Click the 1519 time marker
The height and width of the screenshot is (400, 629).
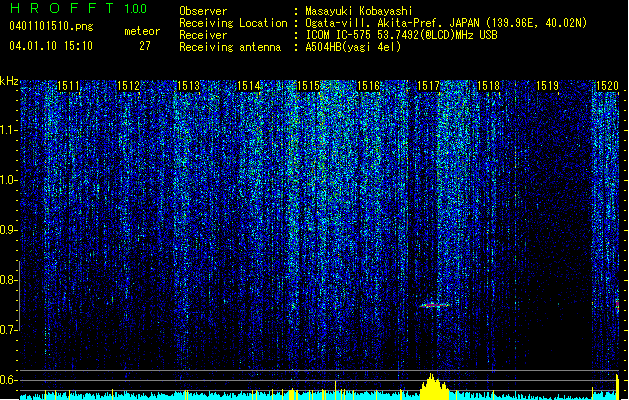coord(548,86)
